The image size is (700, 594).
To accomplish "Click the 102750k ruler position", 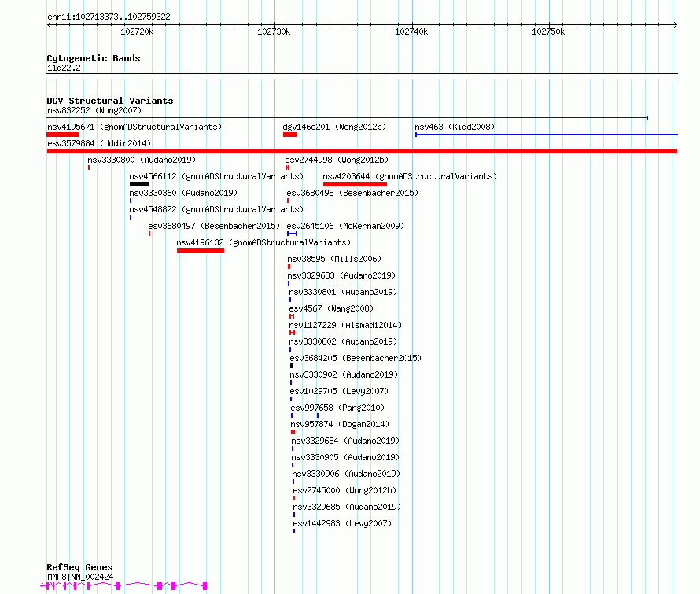I will click(x=548, y=31).
